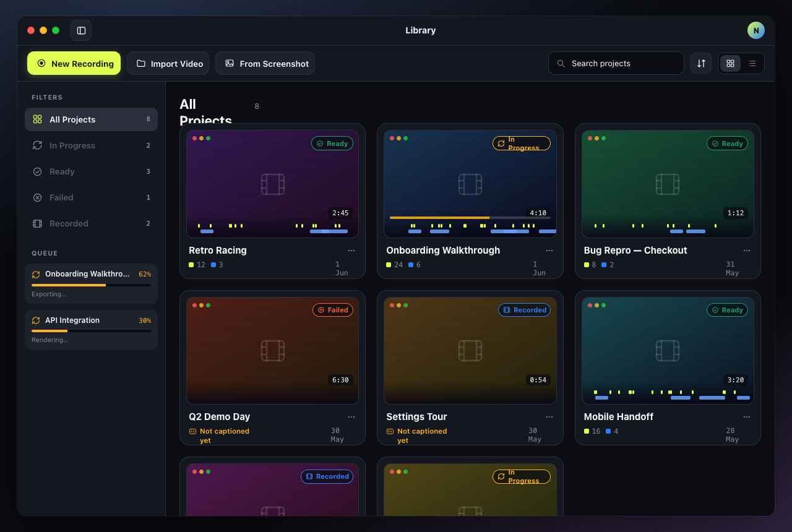Switch to list view
The height and width of the screenshot is (532, 792).
[x=752, y=63]
